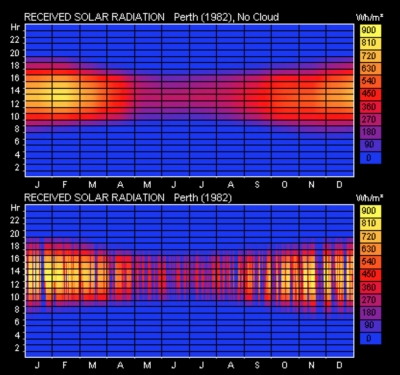Select the 180 purple swatch, top legend

(x=370, y=132)
